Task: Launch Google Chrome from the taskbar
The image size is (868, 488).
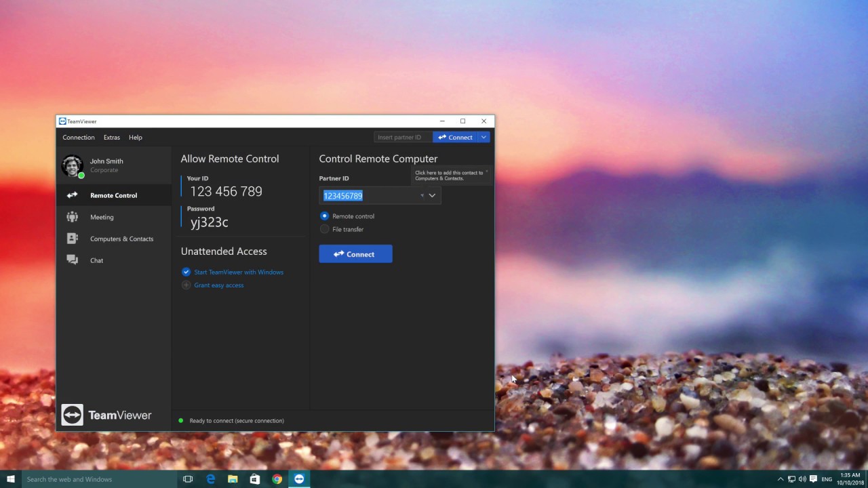Action: [277, 479]
